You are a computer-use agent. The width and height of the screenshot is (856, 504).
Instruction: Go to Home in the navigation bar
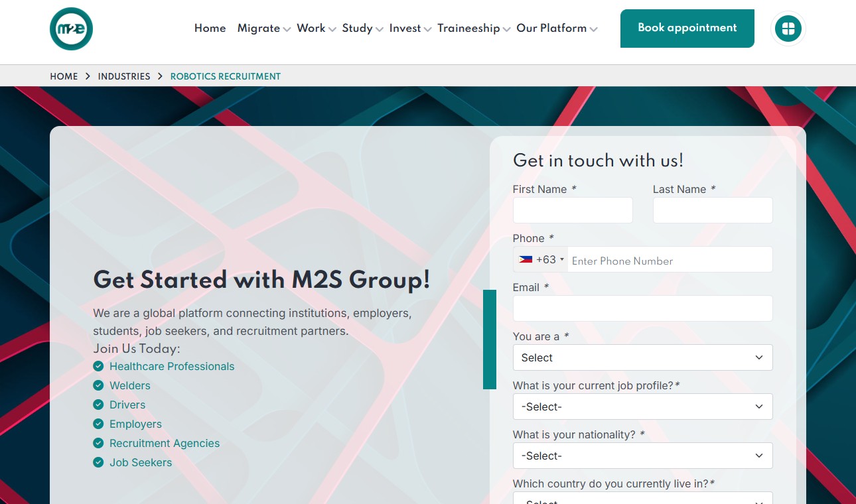pyautogui.click(x=210, y=28)
